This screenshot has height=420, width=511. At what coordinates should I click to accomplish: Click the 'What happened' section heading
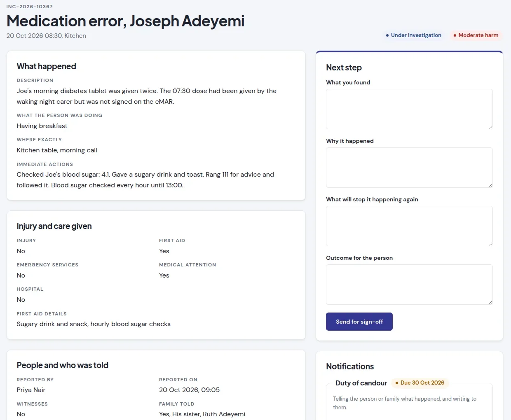click(47, 66)
